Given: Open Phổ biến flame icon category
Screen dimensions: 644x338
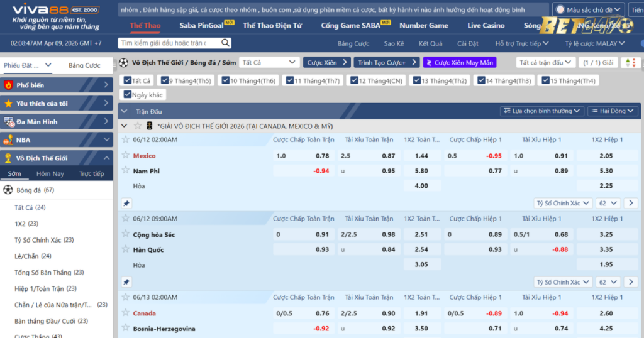Looking at the screenshot, I should point(9,85).
